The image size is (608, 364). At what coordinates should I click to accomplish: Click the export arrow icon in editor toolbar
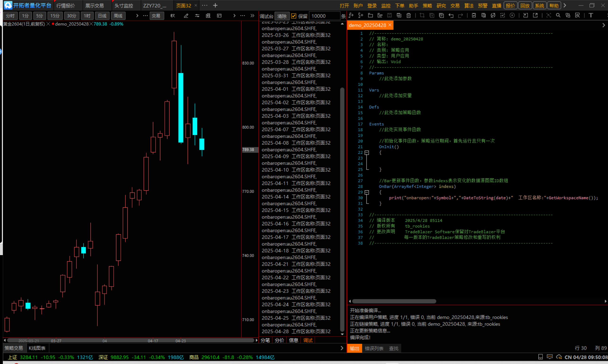point(535,15)
